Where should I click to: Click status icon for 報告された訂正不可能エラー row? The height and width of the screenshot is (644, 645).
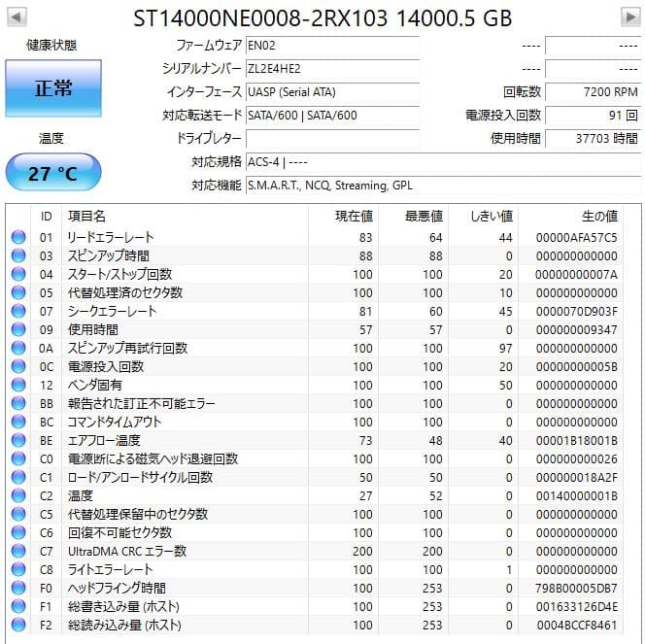(18, 403)
